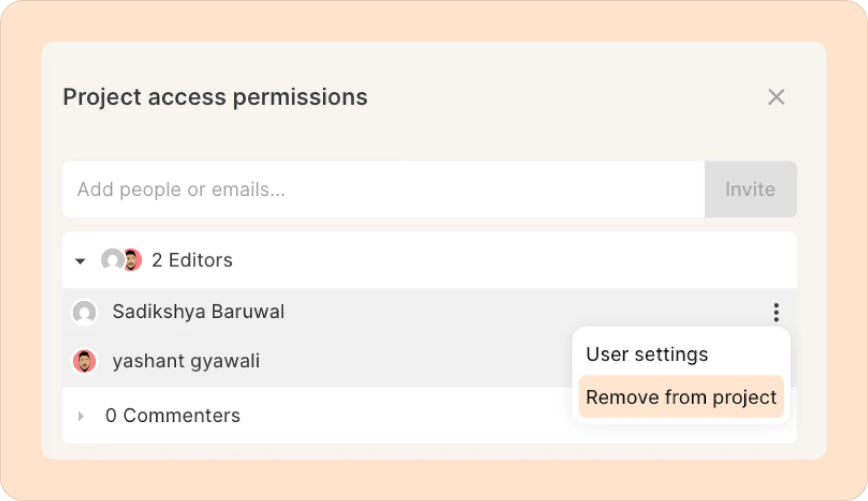Viewport: 868px width, 501px height.
Task: Open the three-dot menu for Sadikshya Baruwal
Action: point(776,312)
